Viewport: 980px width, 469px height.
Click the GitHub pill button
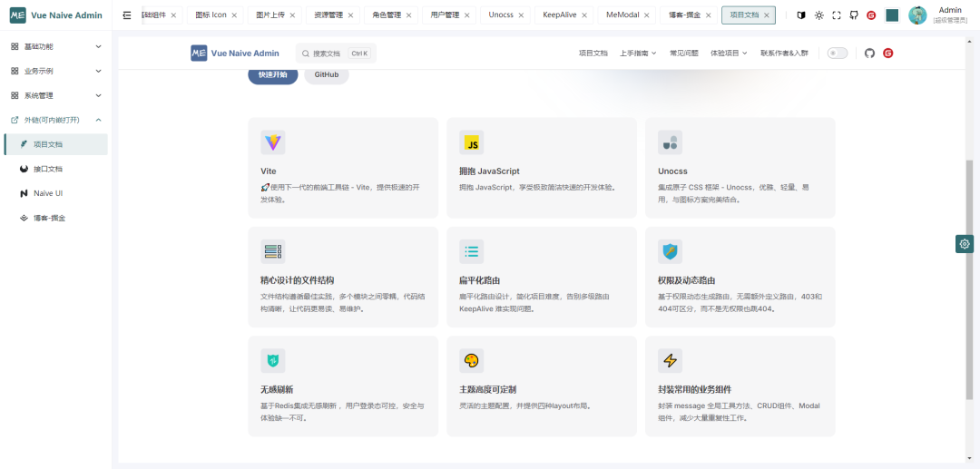click(x=327, y=75)
